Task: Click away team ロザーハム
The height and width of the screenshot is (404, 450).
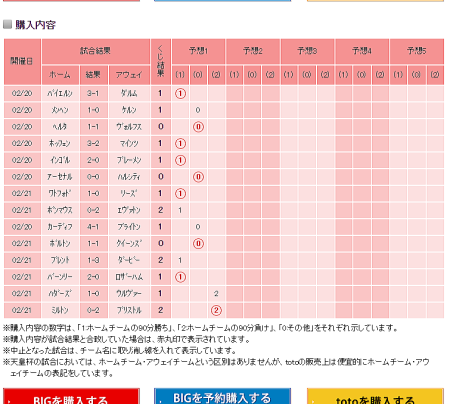Action: point(129,277)
